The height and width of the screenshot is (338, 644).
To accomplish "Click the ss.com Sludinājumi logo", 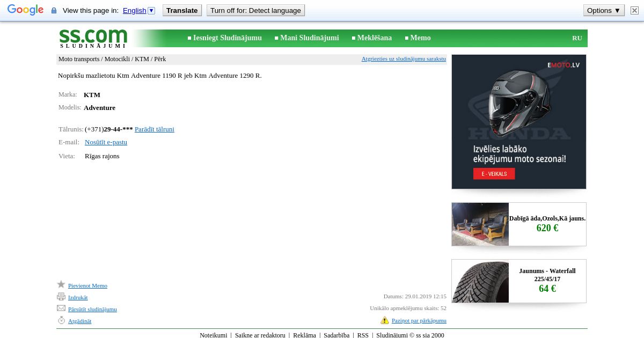I will tap(93, 38).
